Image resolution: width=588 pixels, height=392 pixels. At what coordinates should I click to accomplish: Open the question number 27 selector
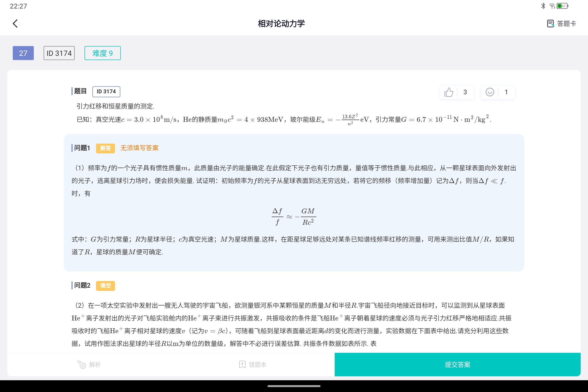click(23, 53)
